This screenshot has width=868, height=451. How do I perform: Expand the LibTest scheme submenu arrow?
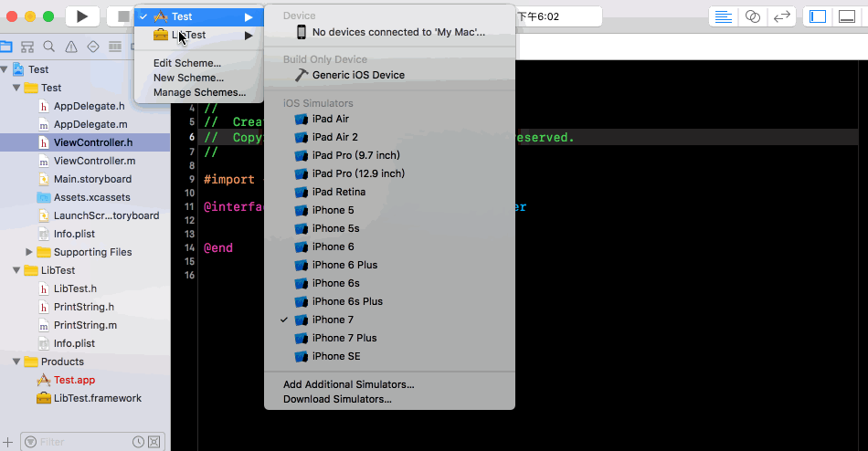click(249, 36)
